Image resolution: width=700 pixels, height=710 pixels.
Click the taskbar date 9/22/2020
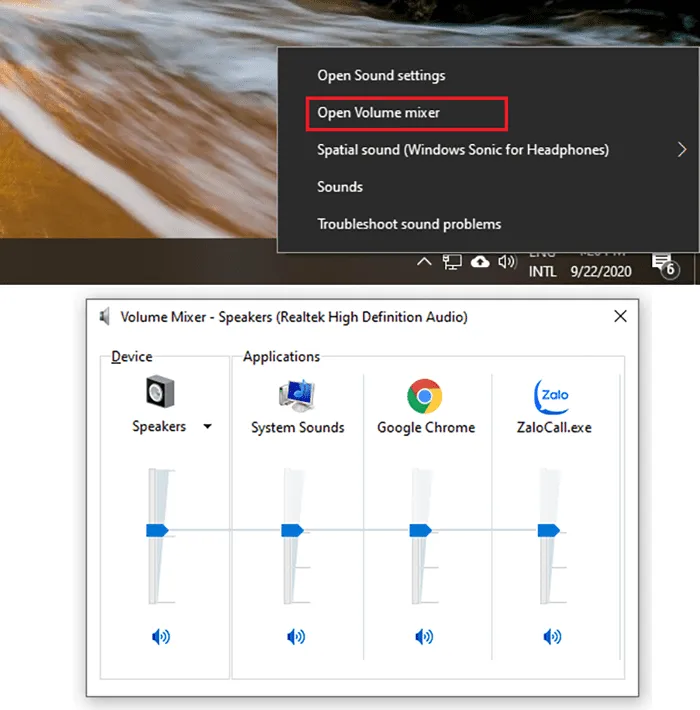(x=600, y=271)
